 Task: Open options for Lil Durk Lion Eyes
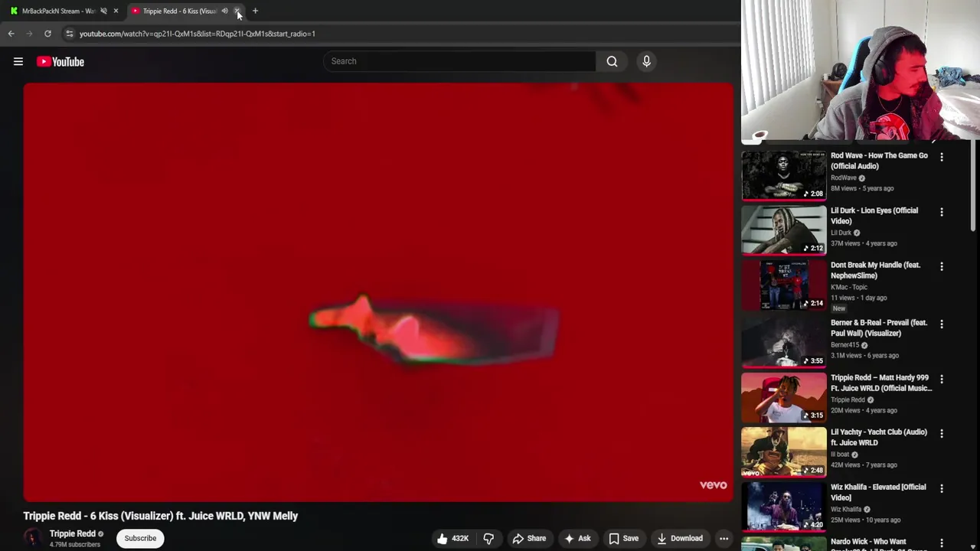click(942, 212)
